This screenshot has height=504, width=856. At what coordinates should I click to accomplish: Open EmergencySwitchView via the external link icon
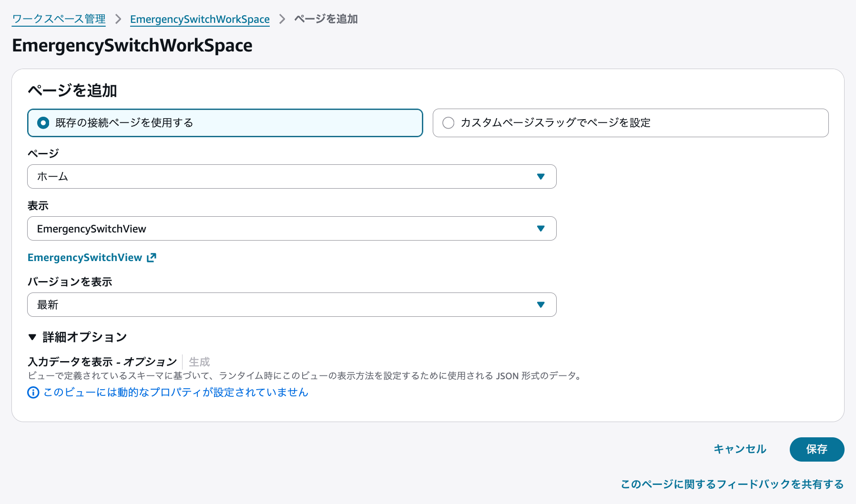click(x=151, y=257)
